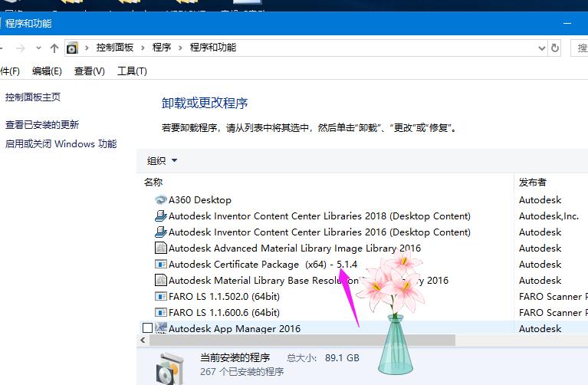This screenshot has height=385, width=588.
Task: Click icon of Autodesk Advanced Material Library
Action: click(160, 248)
